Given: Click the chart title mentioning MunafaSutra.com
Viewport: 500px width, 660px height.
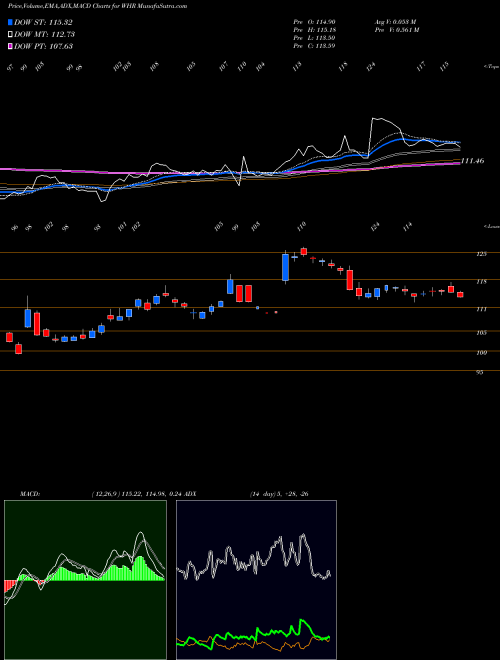Looking at the screenshot, I should pyautogui.click(x=97, y=6).
